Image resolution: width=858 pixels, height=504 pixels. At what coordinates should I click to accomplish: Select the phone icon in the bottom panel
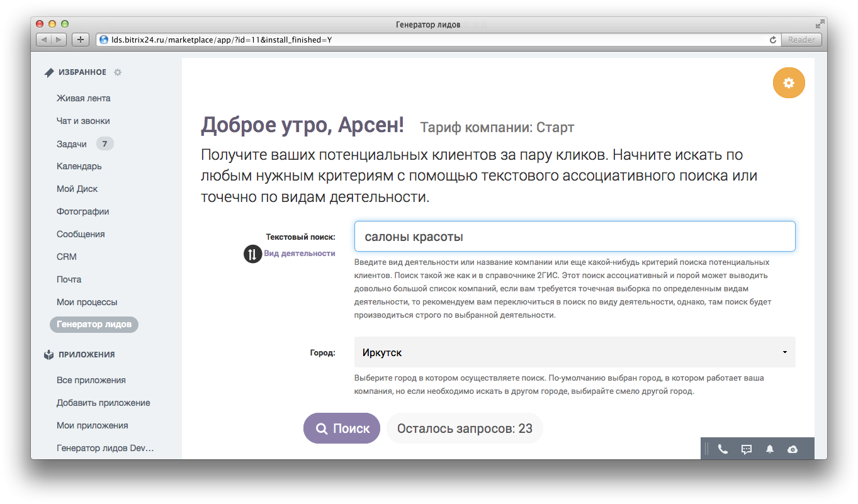[x=723, y=449]
